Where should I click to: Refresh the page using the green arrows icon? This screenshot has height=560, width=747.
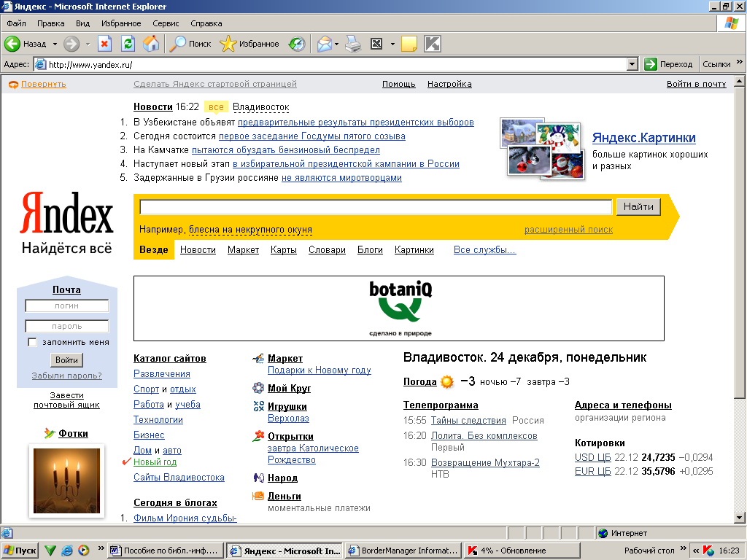(128, 44)
